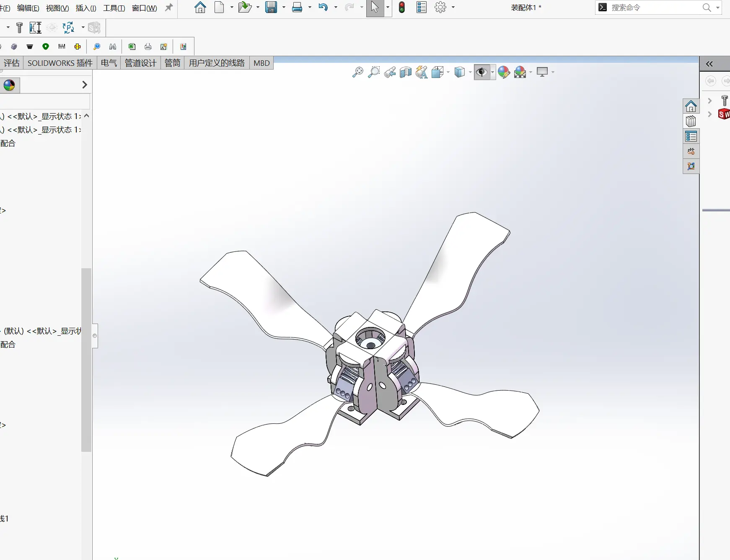730x560 pixels.
Task: Toggle the Hide/Show Items eye button
Action: pyautogui.click(x=481, y=73)
